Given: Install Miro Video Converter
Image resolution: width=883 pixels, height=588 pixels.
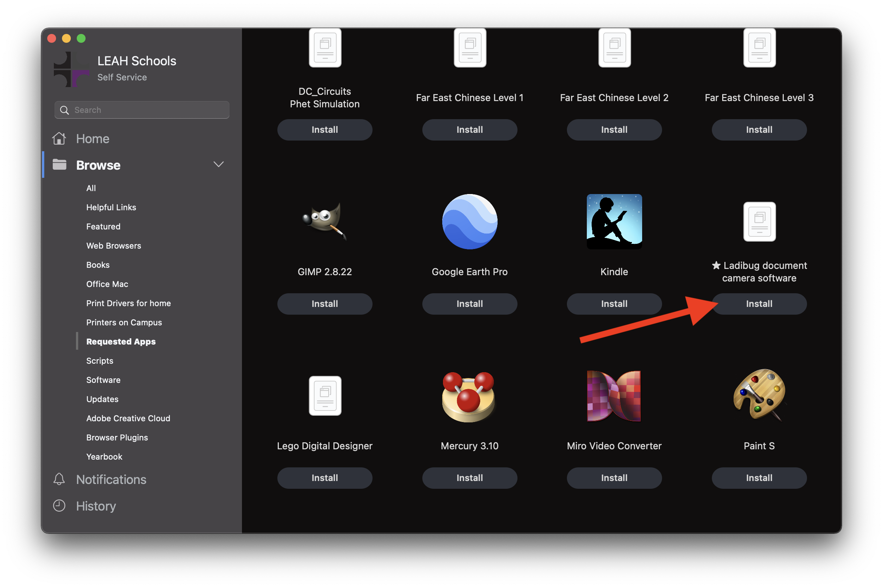Looking at the screenshot, I should point(614,478).
